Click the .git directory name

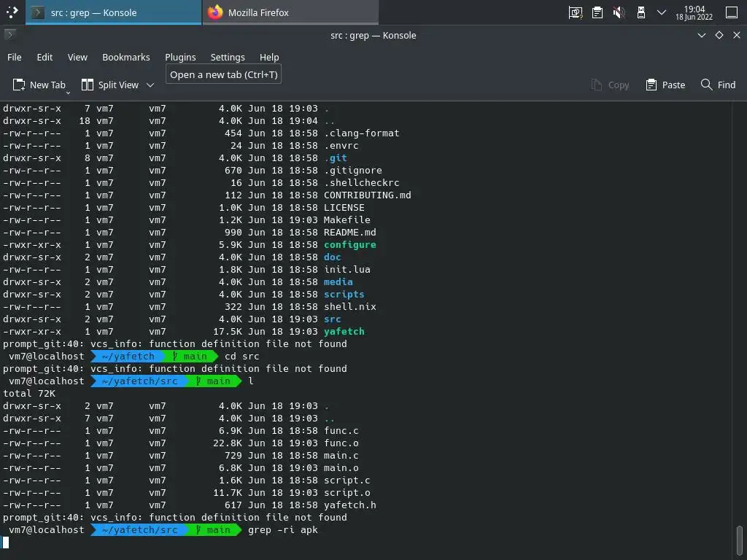tap(336, 158)
